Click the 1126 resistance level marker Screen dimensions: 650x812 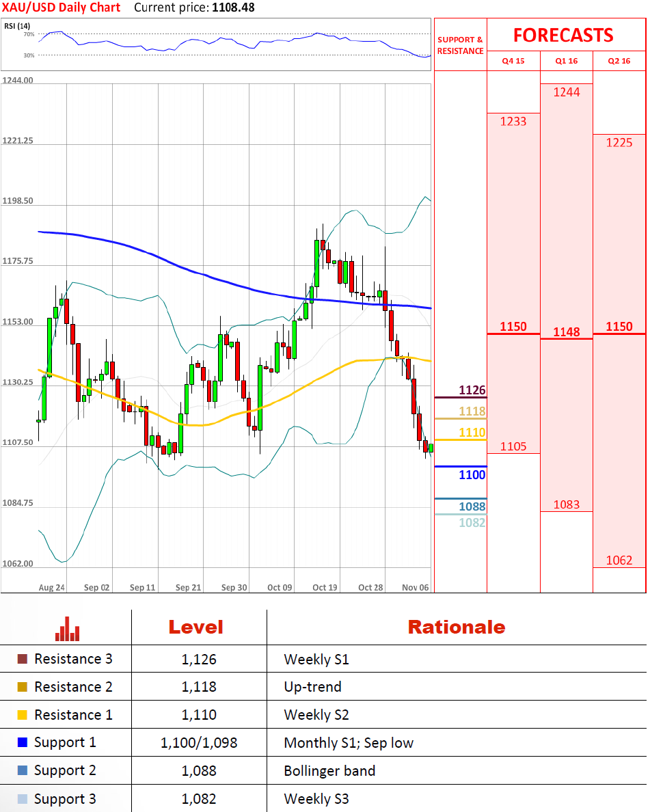point(472,390)
